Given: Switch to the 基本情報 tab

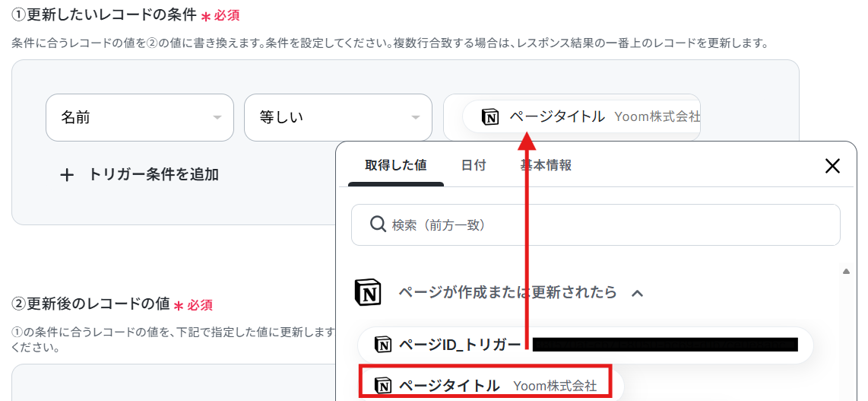Looking at the screenshot, I should click(x=545, y=165).
